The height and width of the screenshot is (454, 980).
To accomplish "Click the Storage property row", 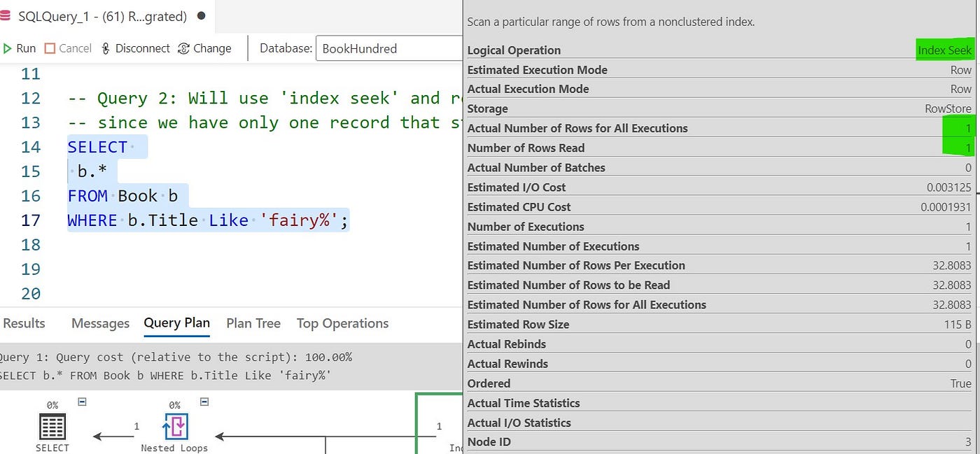I will tap(720, 108).
